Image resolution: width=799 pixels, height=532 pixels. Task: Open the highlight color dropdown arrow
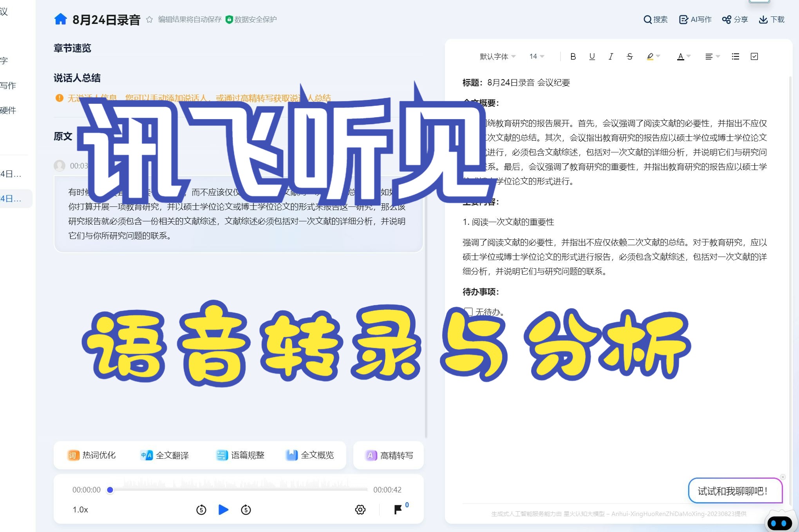[x=658, y=56]
